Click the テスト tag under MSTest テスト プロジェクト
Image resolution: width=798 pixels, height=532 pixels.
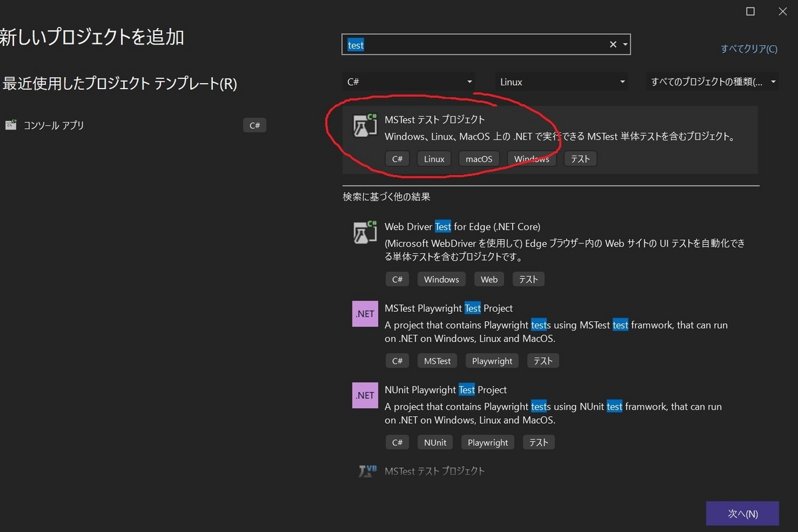click(x=581, y=159)
